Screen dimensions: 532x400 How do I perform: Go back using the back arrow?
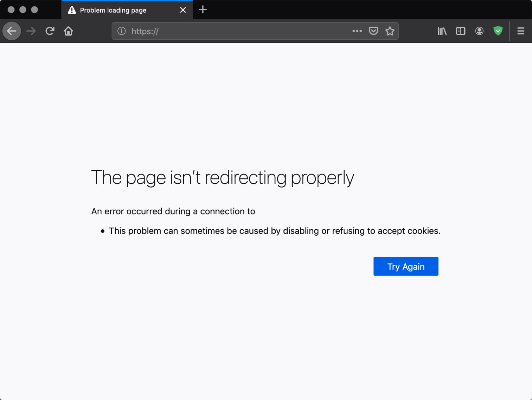pos(12,31)
